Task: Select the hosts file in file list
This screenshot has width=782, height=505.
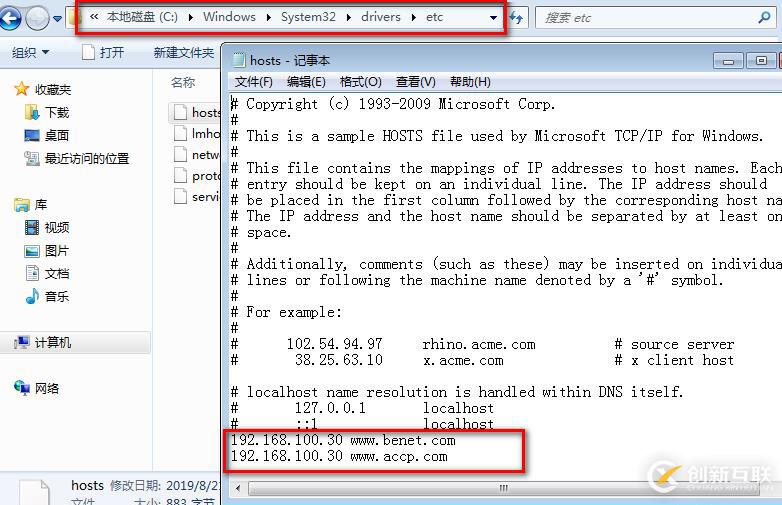Action: pos(196,113)
